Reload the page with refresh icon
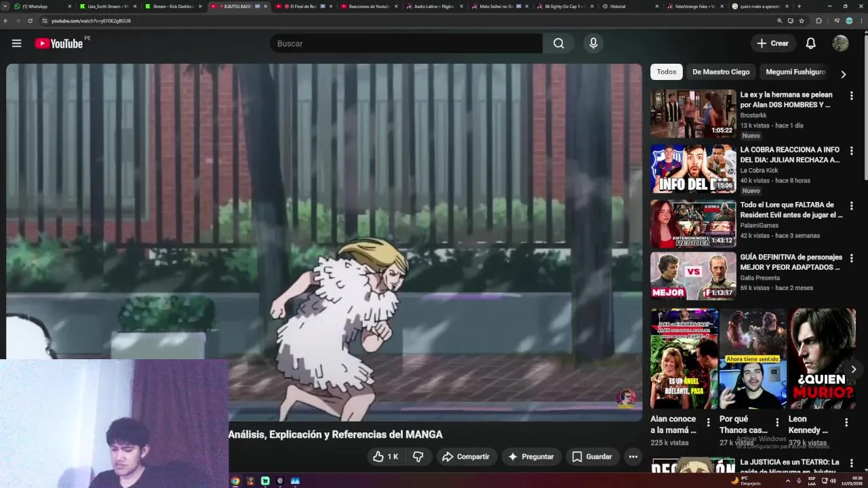The image size is (868, 488). point(30,21)
